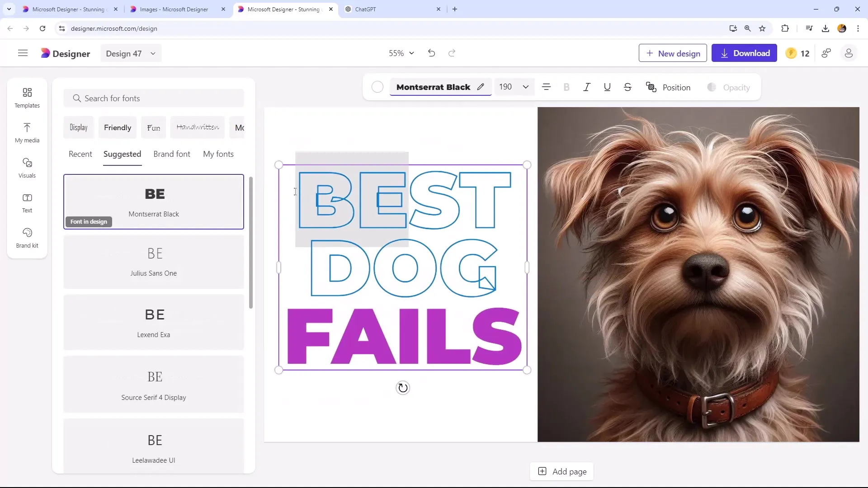Open the hamburger navigation menu

pyautogui.click(x=23, y=53)
